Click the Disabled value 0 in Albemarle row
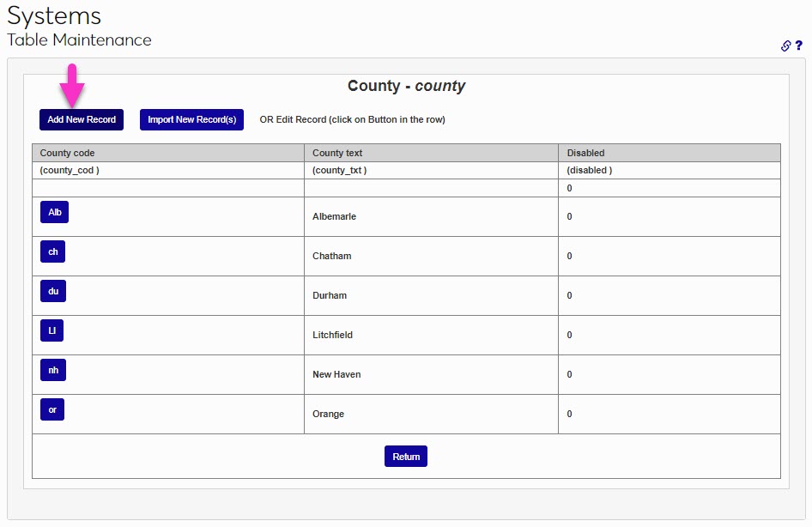 [x=569, y=216]
